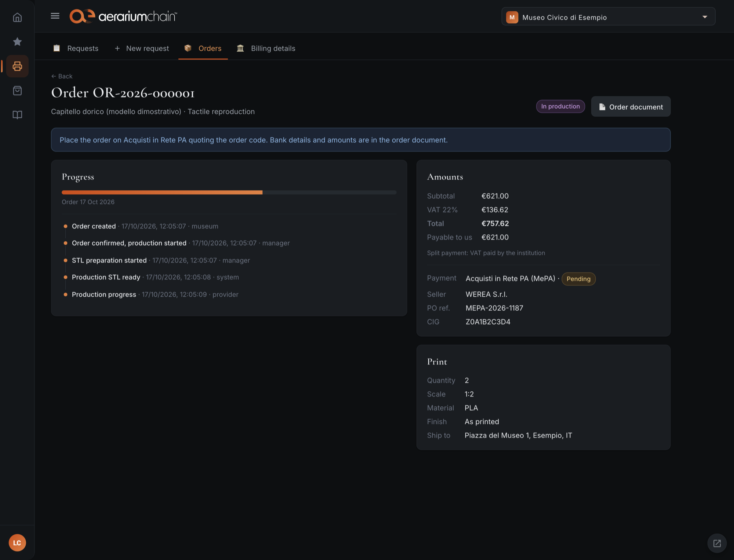Open the New request tab
Screen dimensions: 734x560
[142, 48]
